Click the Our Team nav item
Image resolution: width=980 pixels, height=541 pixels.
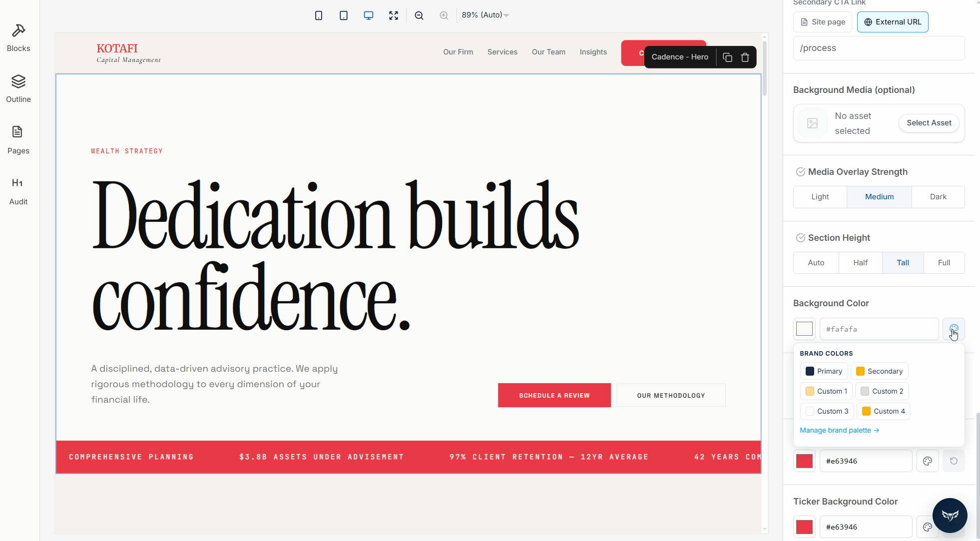(x=548, y=52)
